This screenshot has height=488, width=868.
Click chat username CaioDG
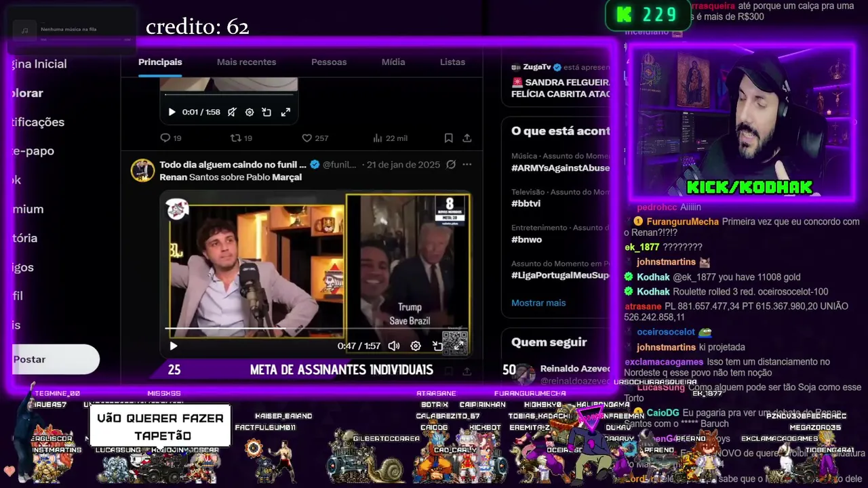663,413
